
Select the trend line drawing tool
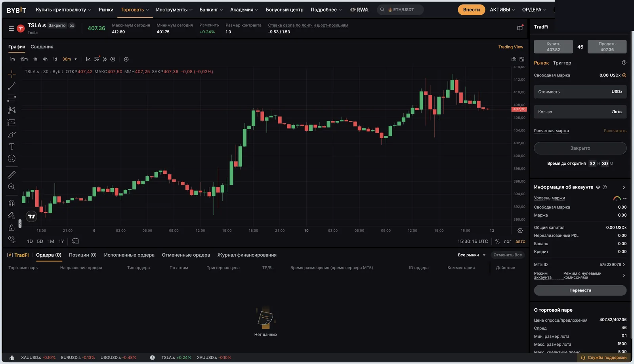coord(11,86)
